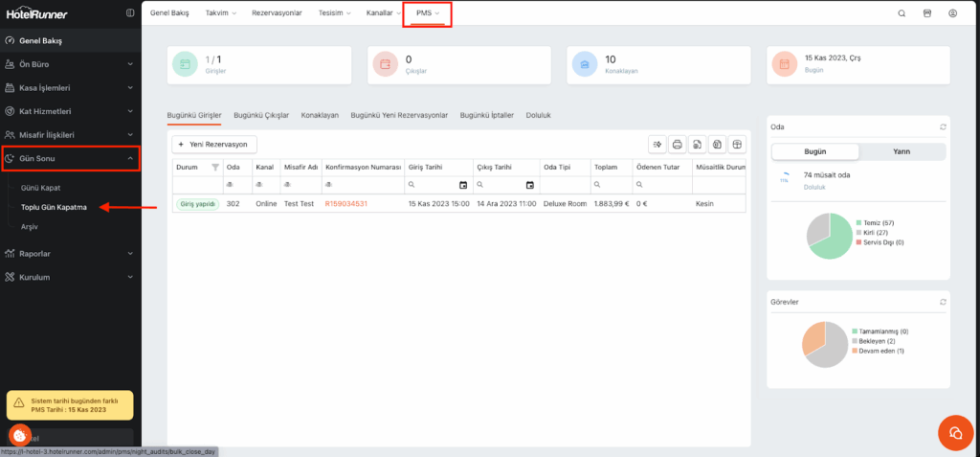
Task: Open the Rezervasyonlar menu item
Action: (x=277, y=13)
